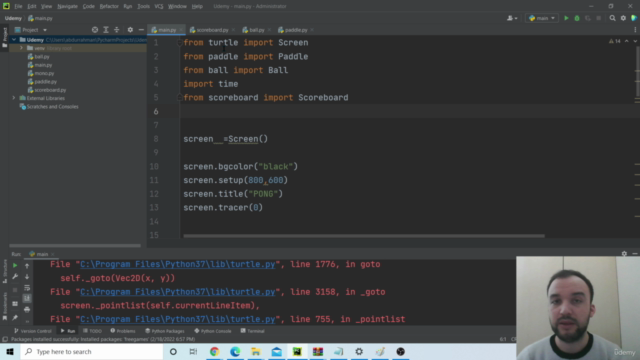Open the Project view selector dropdown
The width and height of the screenshot is (640, 360).
point(31,30)
